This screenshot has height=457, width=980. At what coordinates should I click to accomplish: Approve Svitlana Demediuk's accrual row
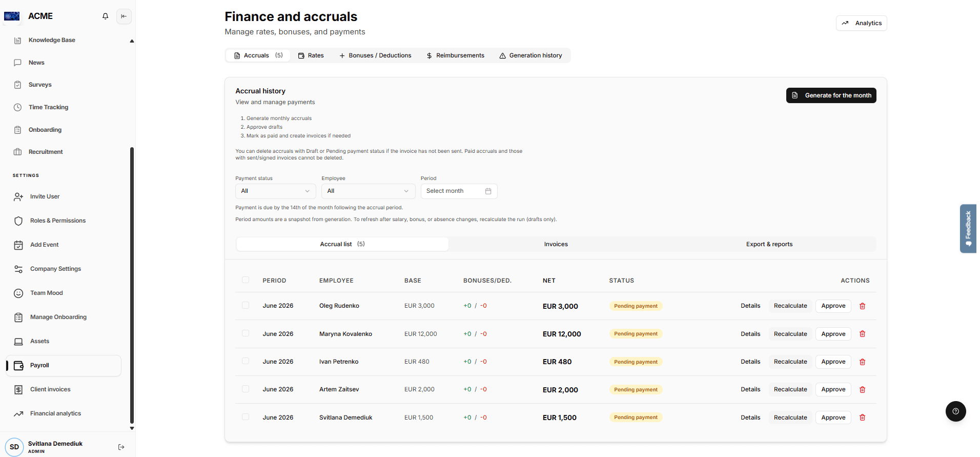click(833, 418)
